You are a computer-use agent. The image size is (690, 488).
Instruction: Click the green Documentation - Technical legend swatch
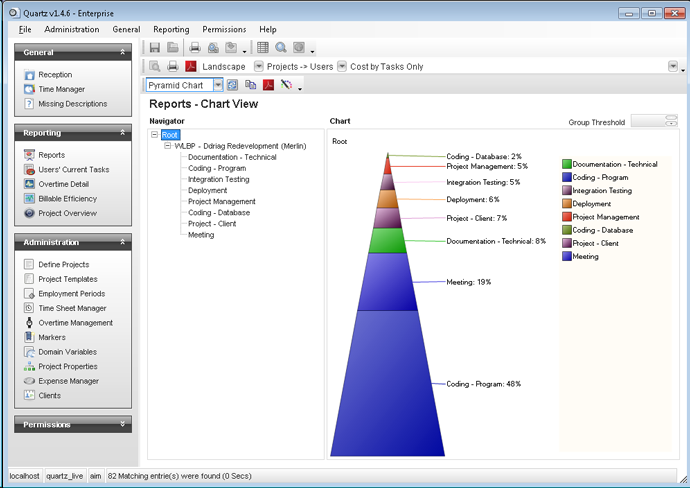[566, 164]
